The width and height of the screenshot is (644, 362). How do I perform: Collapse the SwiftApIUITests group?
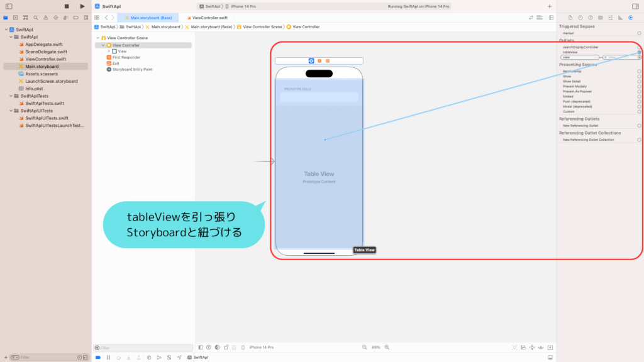tap(11, 111)
